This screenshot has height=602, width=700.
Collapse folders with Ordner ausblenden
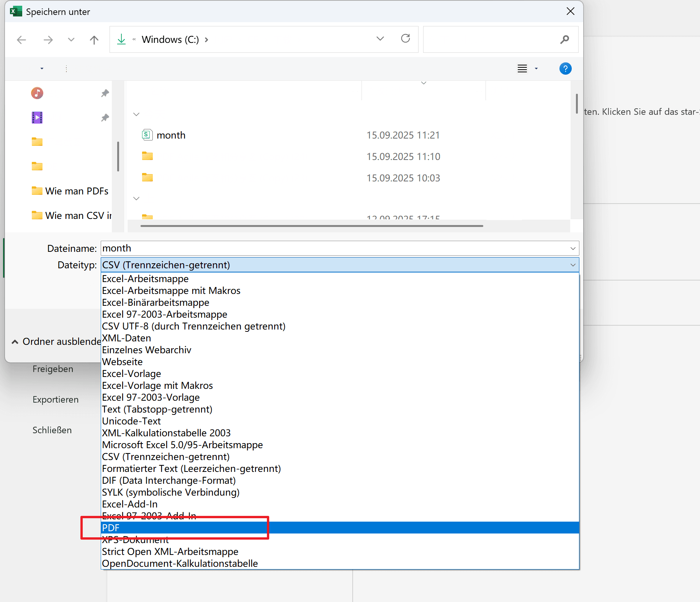coord(56,341)
